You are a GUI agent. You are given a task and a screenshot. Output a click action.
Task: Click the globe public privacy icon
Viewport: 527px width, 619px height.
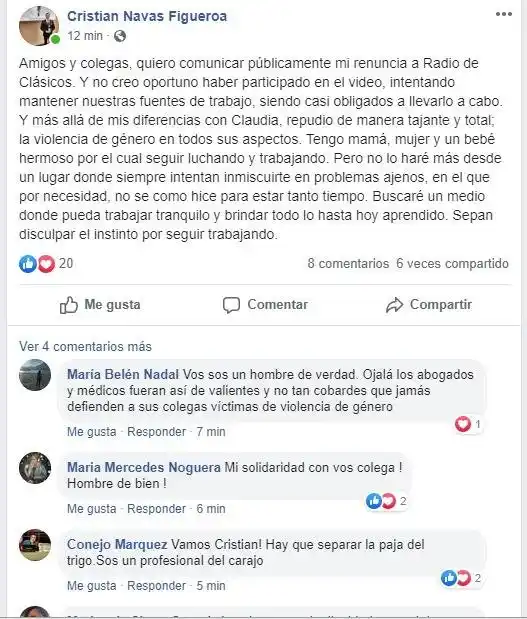120,36
